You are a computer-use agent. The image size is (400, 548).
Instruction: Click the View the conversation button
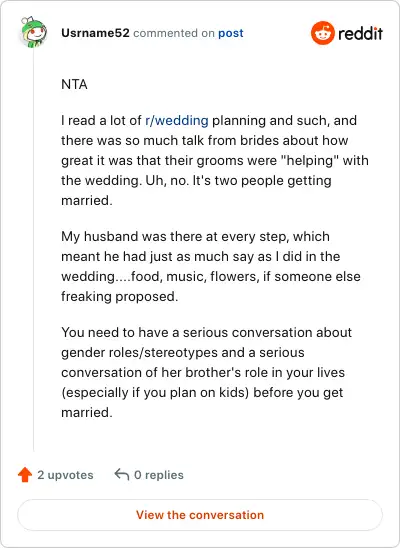click(x=200, y=515)
